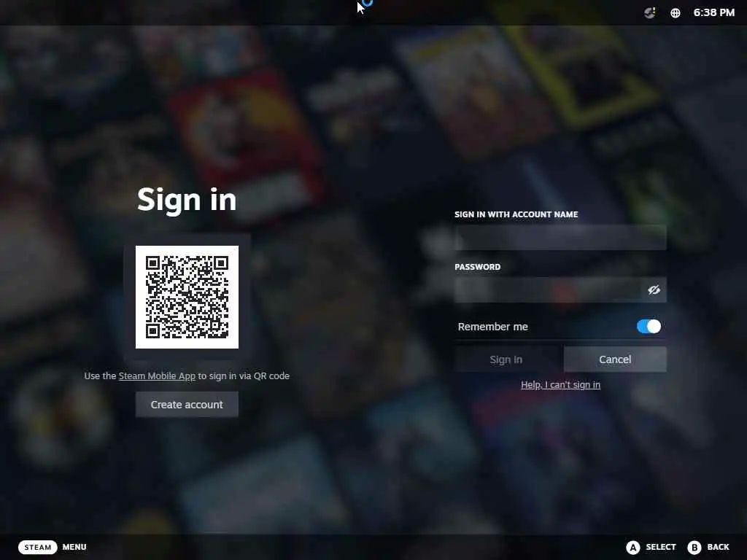Click the QR code image
747x560 pixels.
(187, 297)
